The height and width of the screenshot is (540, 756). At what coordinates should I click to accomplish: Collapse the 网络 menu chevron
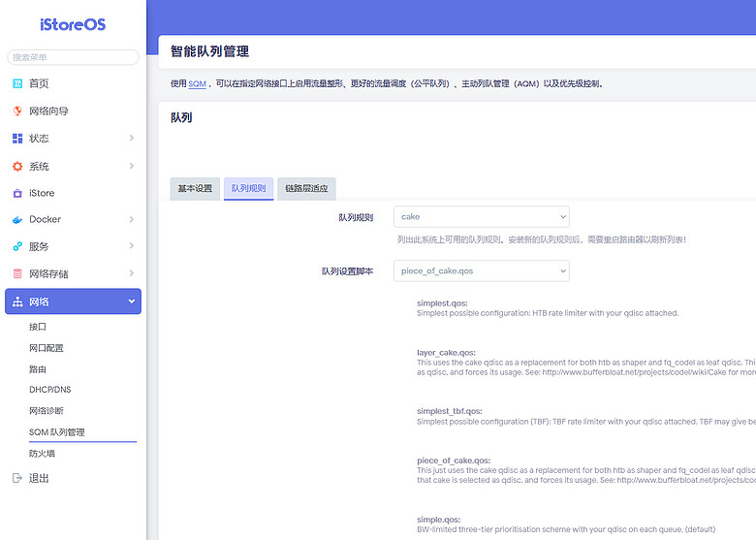tap(132, 302)
